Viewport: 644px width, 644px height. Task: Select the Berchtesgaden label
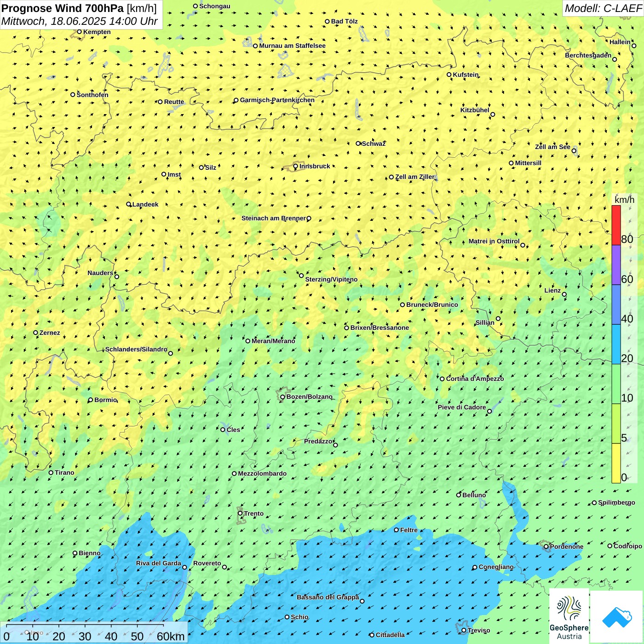[x=588, y=55]
